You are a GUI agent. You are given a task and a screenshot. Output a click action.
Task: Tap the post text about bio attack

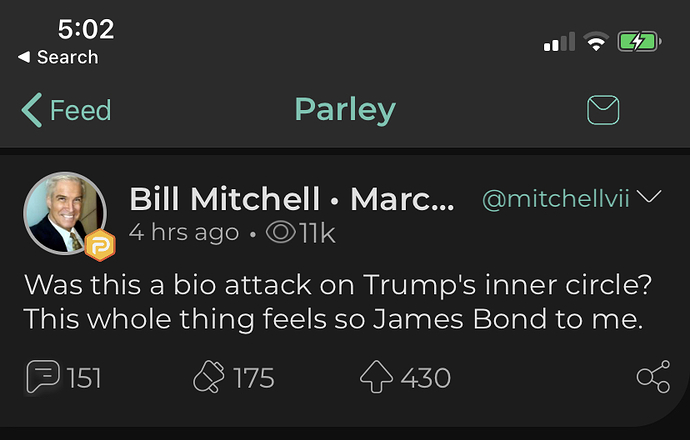(338, 303)
